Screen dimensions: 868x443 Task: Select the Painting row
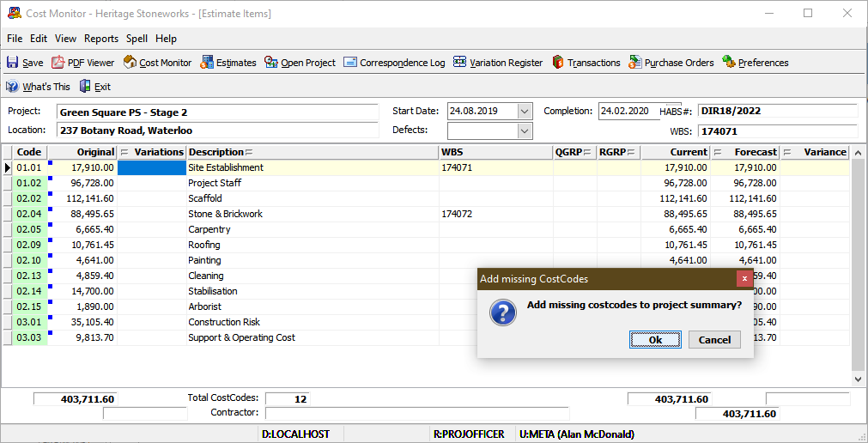click(426, 260)
